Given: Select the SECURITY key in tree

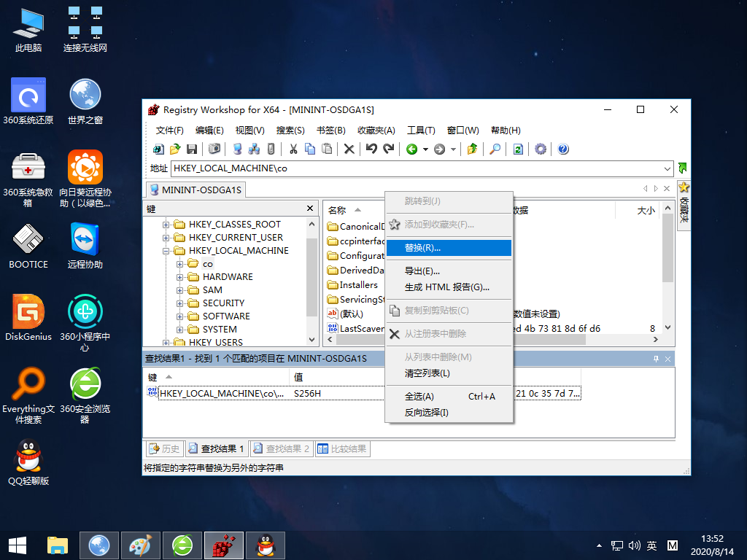Looking at the screenshot, I should 223,303.
